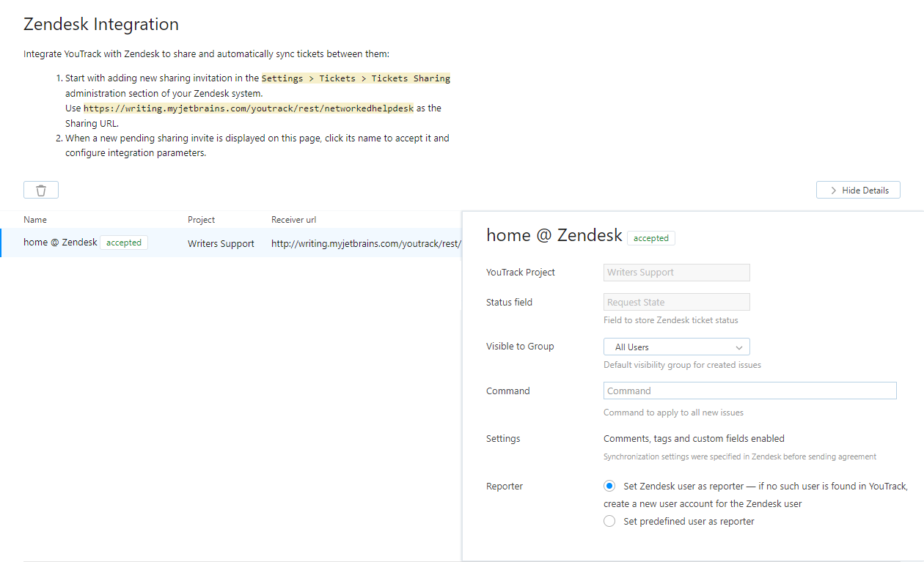Expand Visible to Group selection options
The width and height of the screenshot is (924, 562).
pyautogui.click(x=675, y=346)
